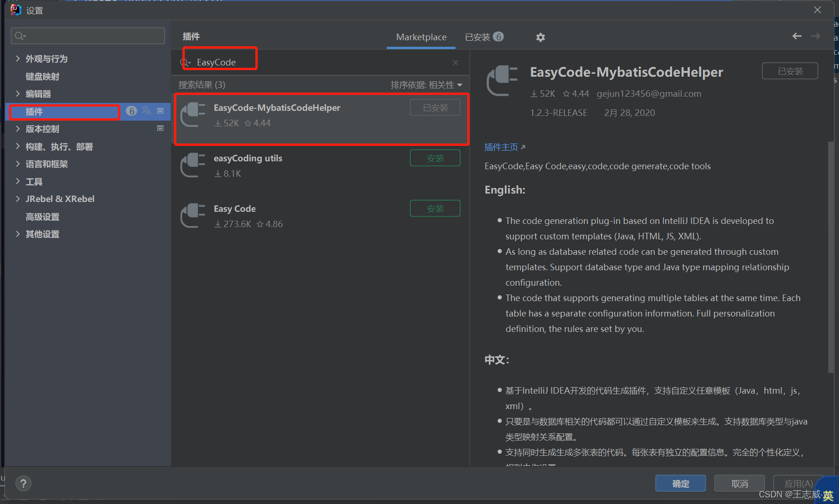Switch to the Marketplace tab
The width and height of the screenshot is (839, 504).
[420, 37]
